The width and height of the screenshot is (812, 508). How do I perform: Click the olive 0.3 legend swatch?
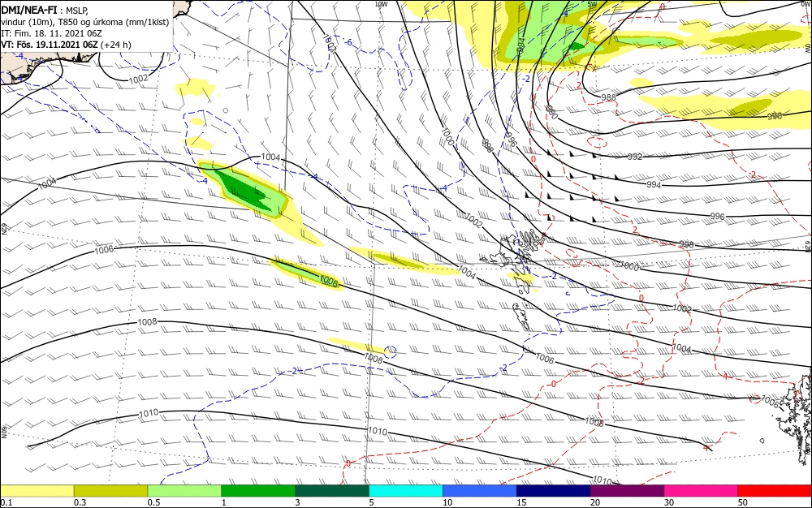110,491
